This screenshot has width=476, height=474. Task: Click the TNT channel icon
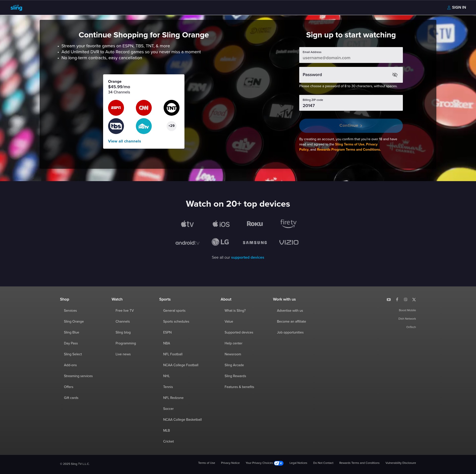[x=172, y=108]
